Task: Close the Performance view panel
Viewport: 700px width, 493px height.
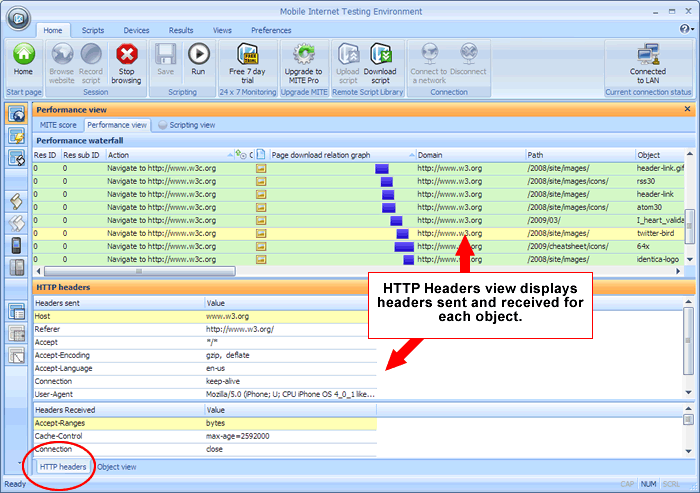Action: tap(688, 109)
